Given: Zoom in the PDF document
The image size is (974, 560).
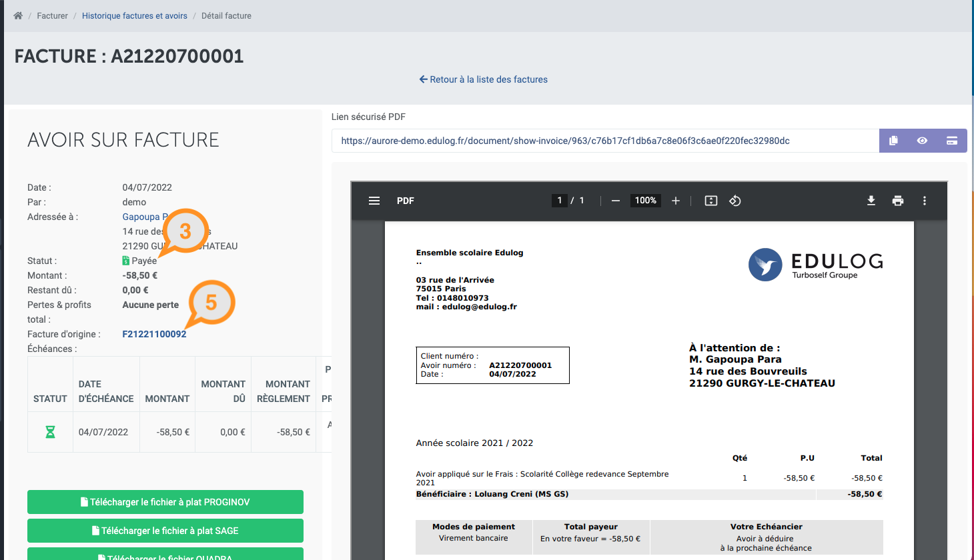Looking at the screenshot, I should pyautogui.click(x=676, y=201).
